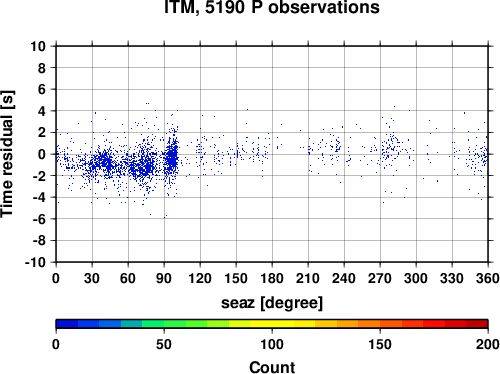The width and height of the screenshot is (500, 374).
Task: Click the green segment near 50 on colorbar
Action: click(x=164, y=324)
